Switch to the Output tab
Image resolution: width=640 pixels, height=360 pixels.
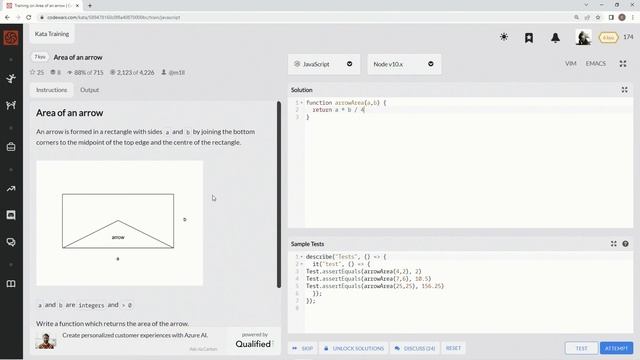89,90
